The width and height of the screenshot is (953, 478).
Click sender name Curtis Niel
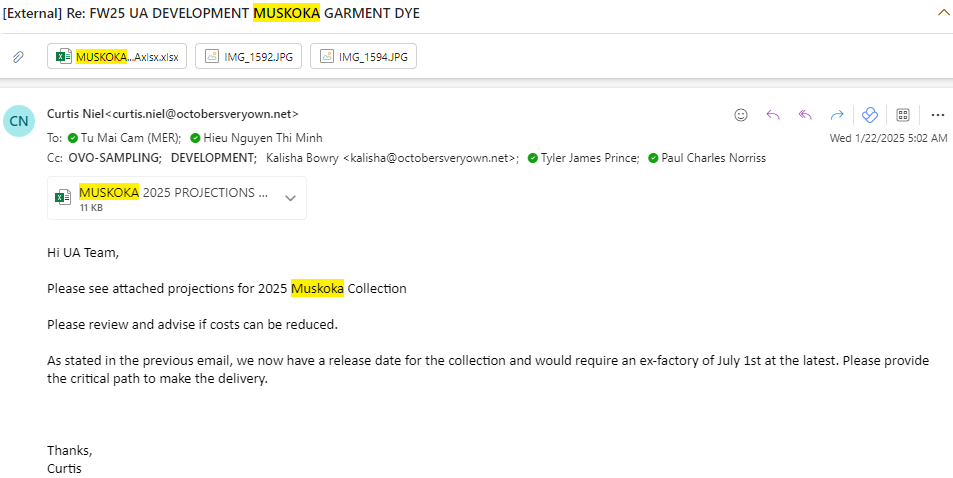tap(76, 114)
